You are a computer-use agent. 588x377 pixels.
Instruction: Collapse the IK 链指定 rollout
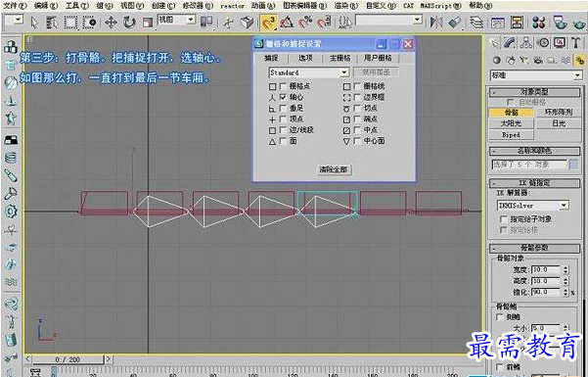pyautogui.click(x=534, y=183)
